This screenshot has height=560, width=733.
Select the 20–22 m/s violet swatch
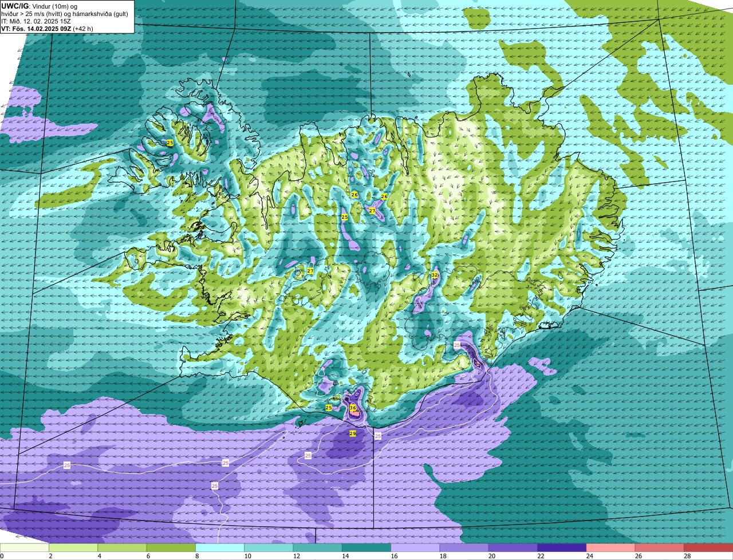[513, 548]
